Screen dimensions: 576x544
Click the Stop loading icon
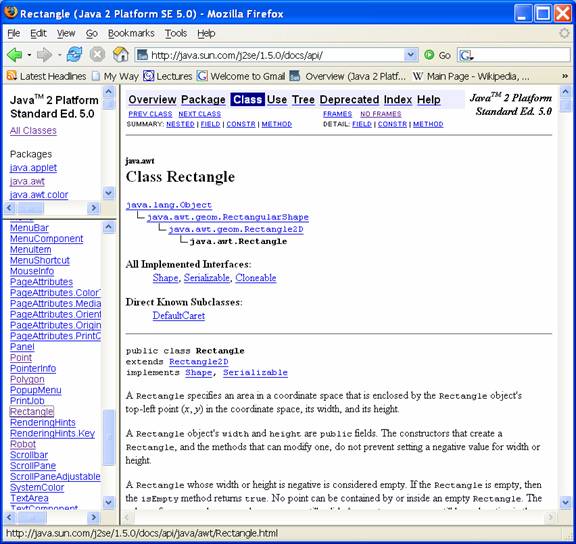pos(97,55)
